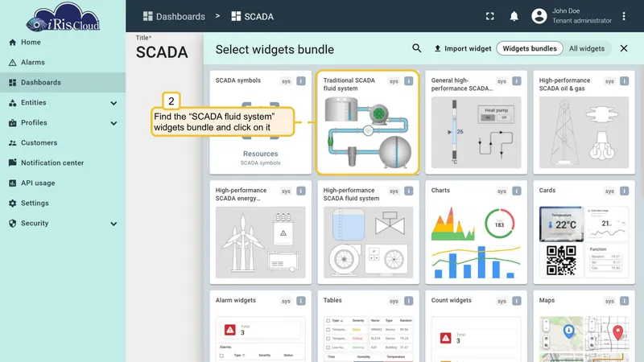Click Dashboards breadcrumb link
The height and width of the screenshot is (362, 644).
(174, 16)
